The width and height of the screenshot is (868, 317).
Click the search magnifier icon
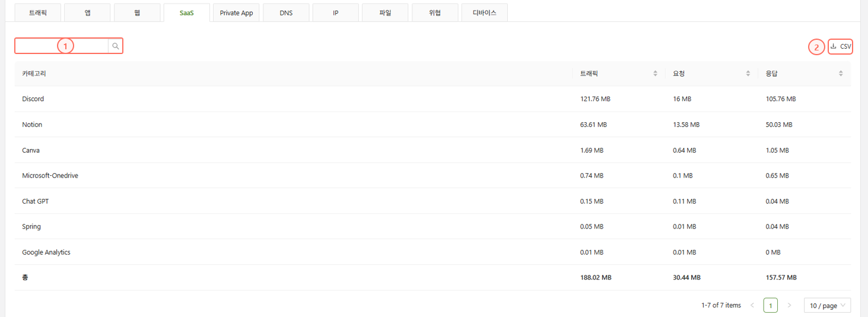[x=116, y=46]
